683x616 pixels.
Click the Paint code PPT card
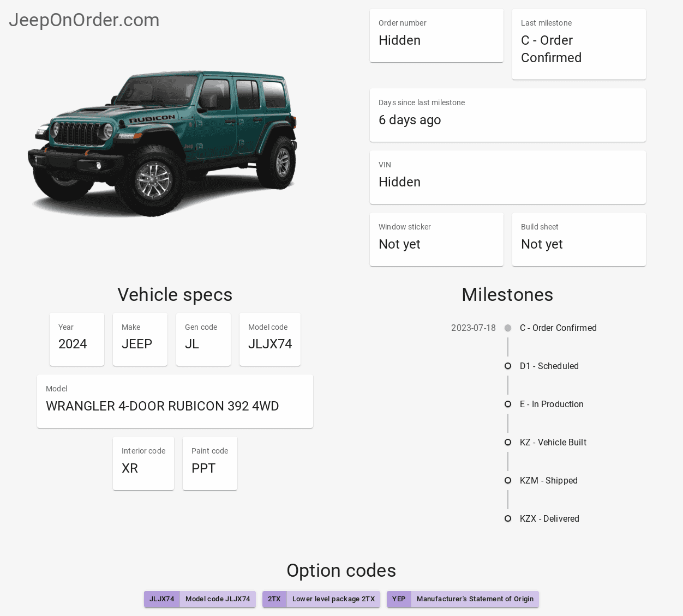(x=210, y=463)
